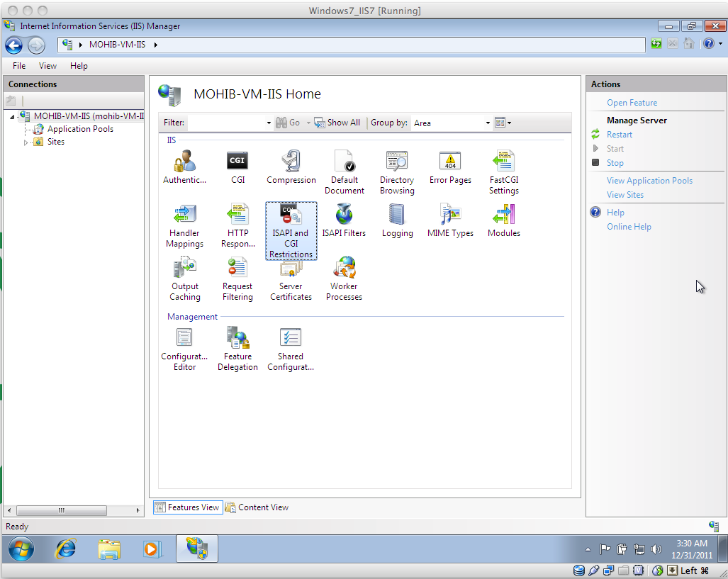Open the CGI feature icon
This screenshot has width=728, height=579.
(237, 162)
